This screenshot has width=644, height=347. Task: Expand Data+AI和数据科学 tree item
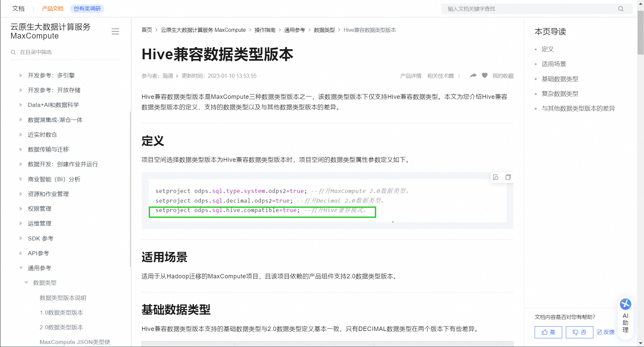[21, 105]
